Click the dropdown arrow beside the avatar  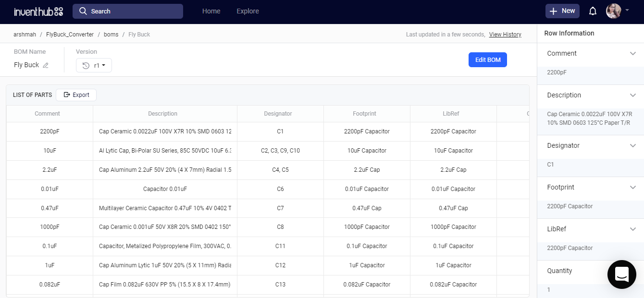(x=627, y=10)
